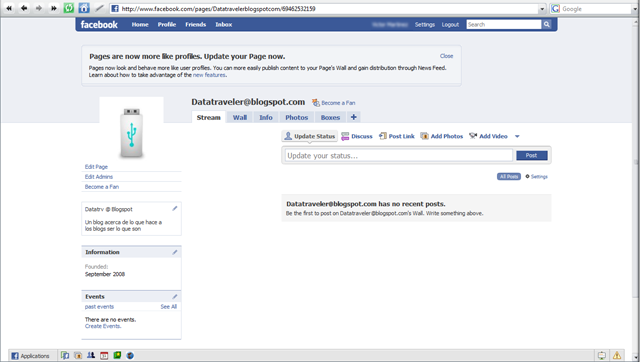Open the Groups people icon in bottom bar
Image resolution: width=640 pixels, height=362 pixels.
pos(91,355)
